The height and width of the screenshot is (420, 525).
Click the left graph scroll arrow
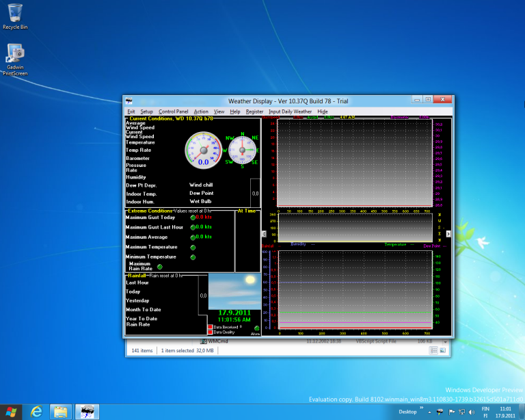(264, 234)
